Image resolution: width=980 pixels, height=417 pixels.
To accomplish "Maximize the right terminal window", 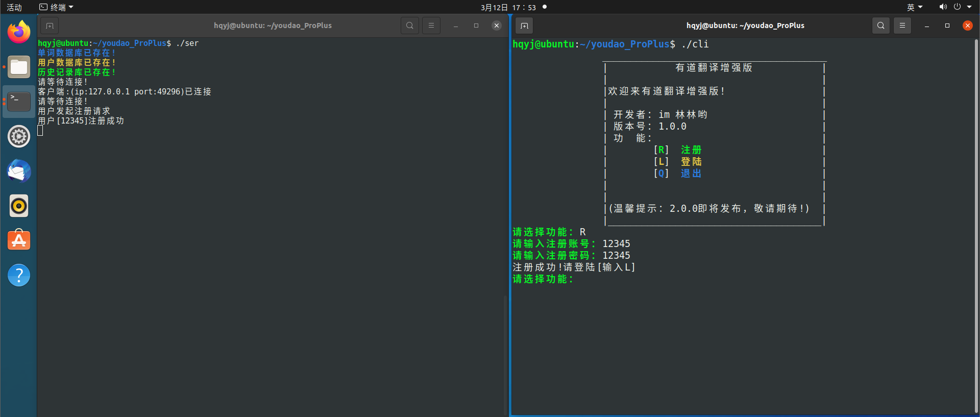I will (x=947, y=26).
